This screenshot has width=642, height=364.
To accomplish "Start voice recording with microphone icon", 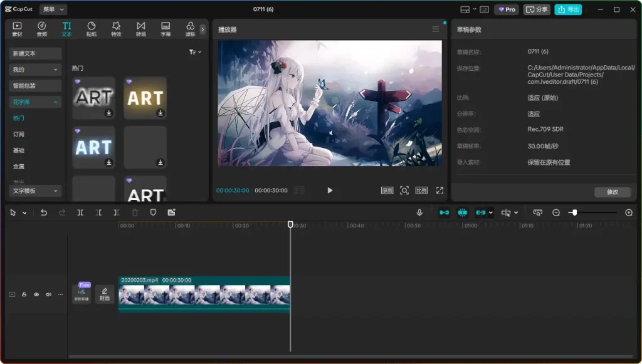I will tap(419, 212).
